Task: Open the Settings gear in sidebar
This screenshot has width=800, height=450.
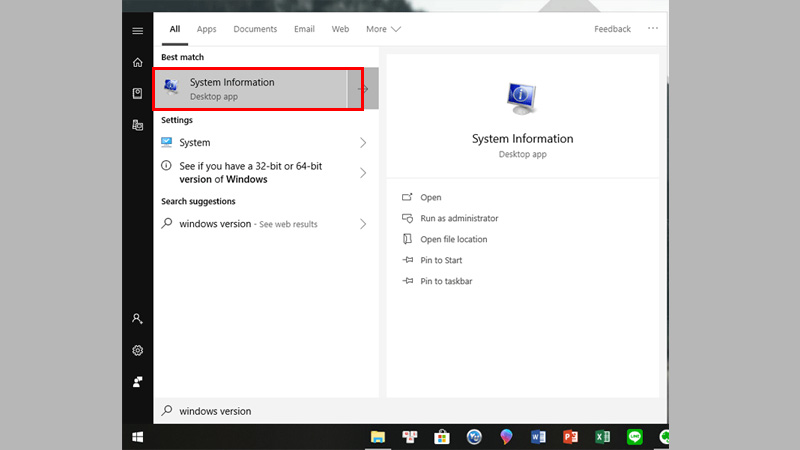Action: click(137, 351)
